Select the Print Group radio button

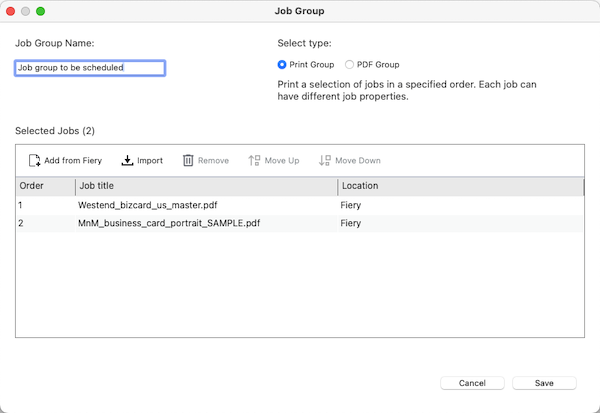(282, 65)
